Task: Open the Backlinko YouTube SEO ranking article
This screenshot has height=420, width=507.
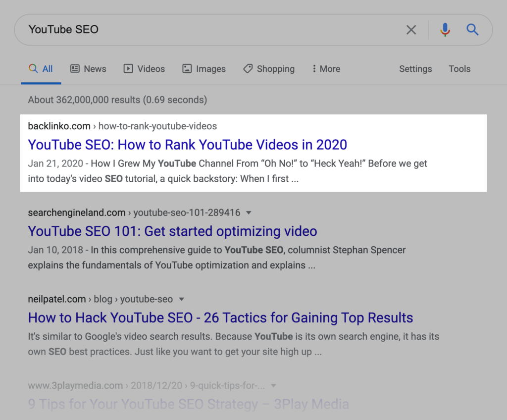Action: [187, 145]
